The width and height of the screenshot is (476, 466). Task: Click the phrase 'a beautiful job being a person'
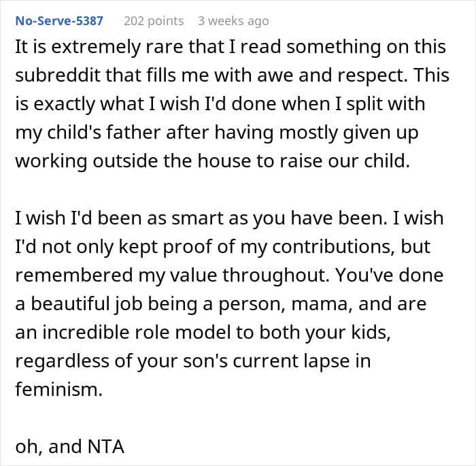pyautogui.click(x=150, y=303)
